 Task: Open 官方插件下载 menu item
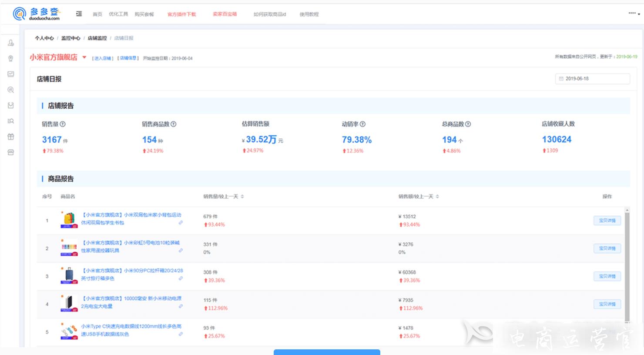coord(182,14)
